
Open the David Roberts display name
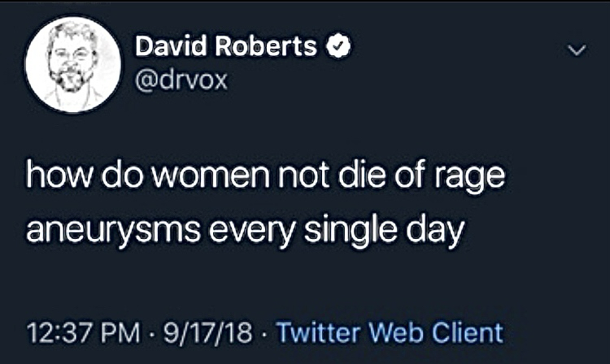(x=226, y=46)
